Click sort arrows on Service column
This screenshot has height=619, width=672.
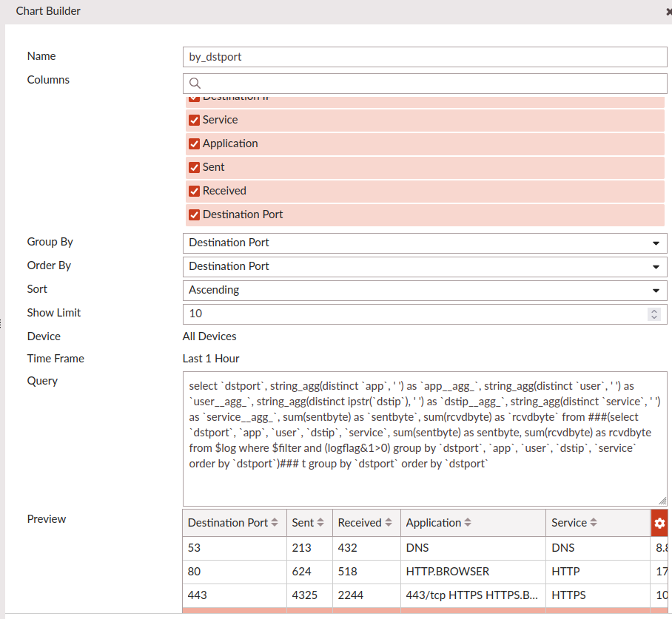pyautogui.click(x=594, y=523)
